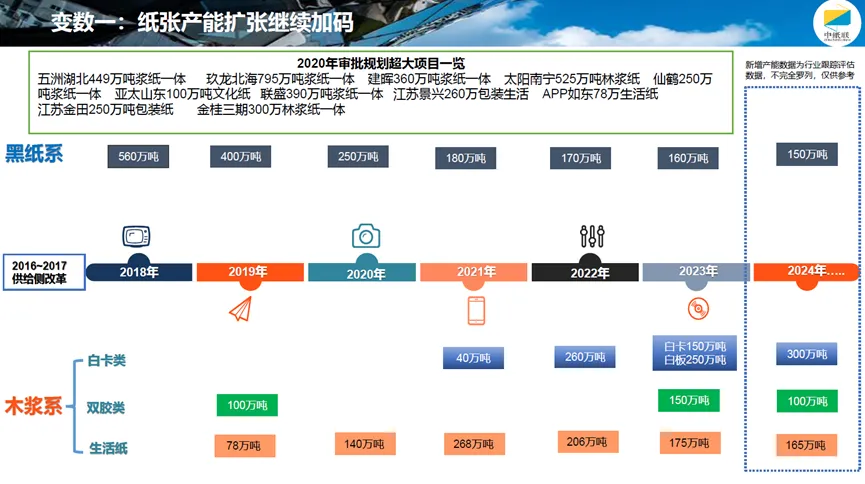The width and height of the screenshot is (865, 484).
Task: Click the 木浆系 heading
Action: (x=33, y=406)
